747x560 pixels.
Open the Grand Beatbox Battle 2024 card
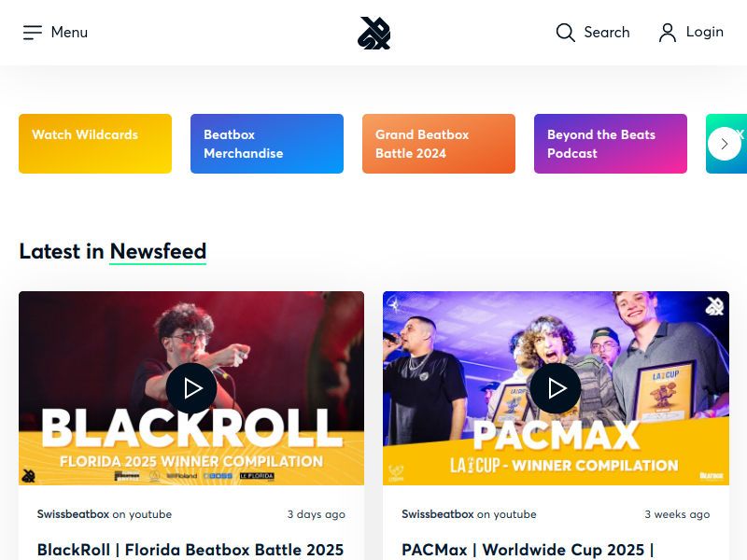coord(439,144)
